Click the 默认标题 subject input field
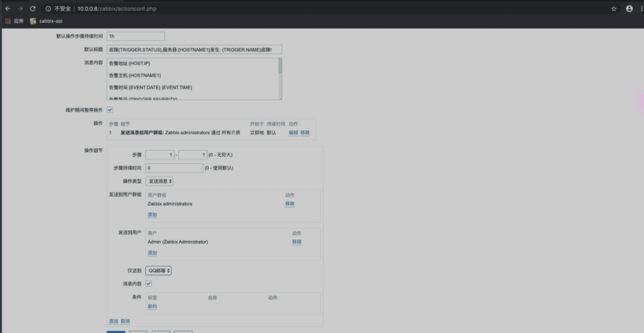 point(194,50)
